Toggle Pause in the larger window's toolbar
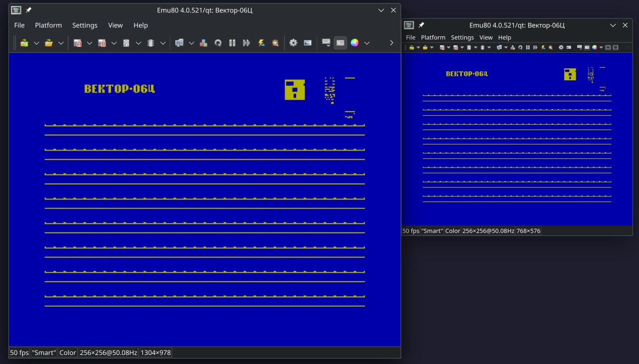Image resolution: width=639 pixels, height=364 pixels. click(x=232, y=43)
